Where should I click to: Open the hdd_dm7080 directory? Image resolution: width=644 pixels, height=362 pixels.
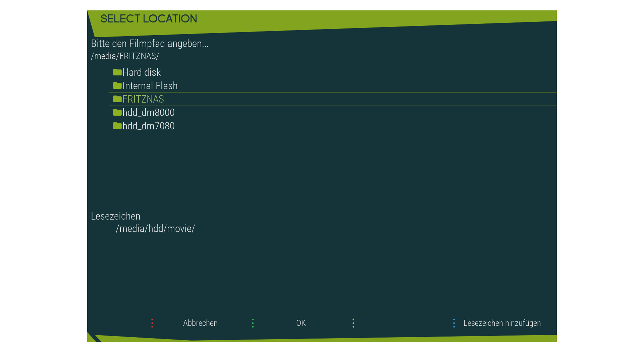148,126
